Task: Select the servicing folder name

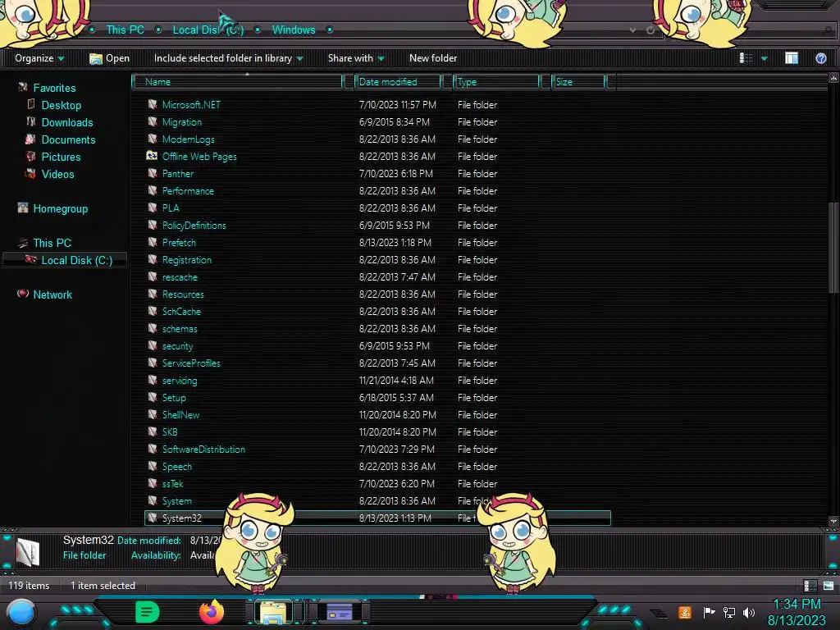Action: click(180, 381)
